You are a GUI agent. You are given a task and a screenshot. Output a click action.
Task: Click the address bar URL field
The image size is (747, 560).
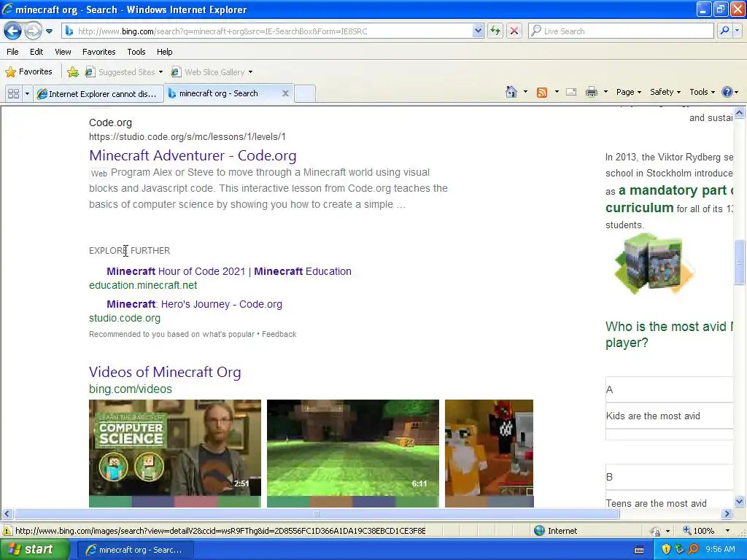(268, 31)
